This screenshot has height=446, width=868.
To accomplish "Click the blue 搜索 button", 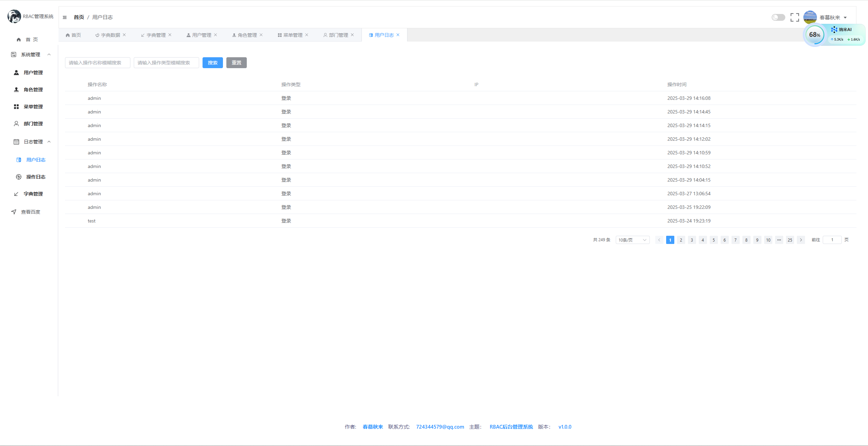I will click(212, 63).
